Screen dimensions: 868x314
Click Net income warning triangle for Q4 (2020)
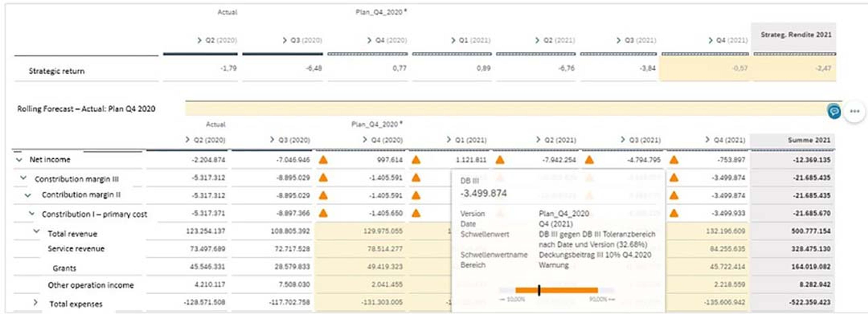(x=323, y=160)
